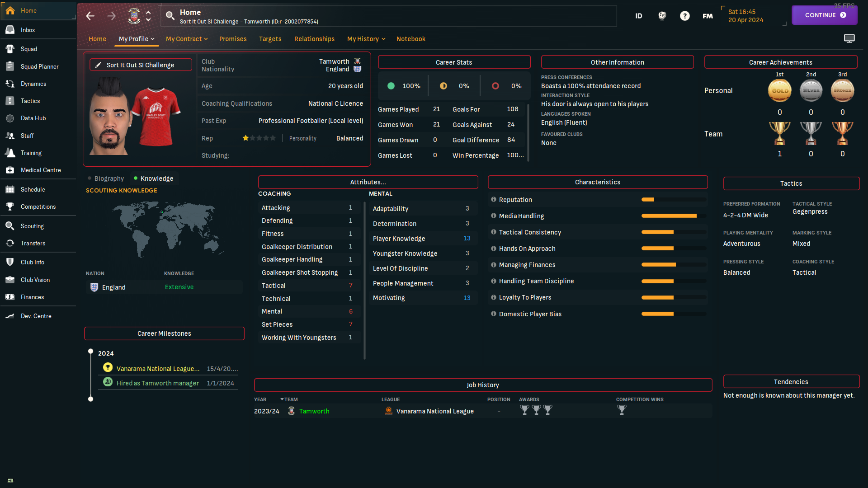
Task: Go forward with the right arrow
Action: pyautogui.click(x=111, y=16)
